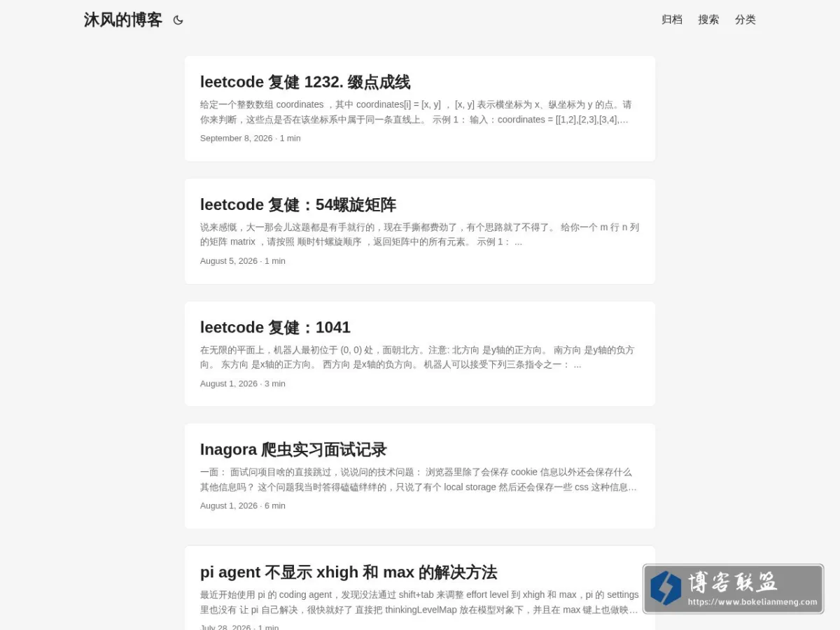
Task: Open the 归档 menu item
Action: click(x=672, y=20)
